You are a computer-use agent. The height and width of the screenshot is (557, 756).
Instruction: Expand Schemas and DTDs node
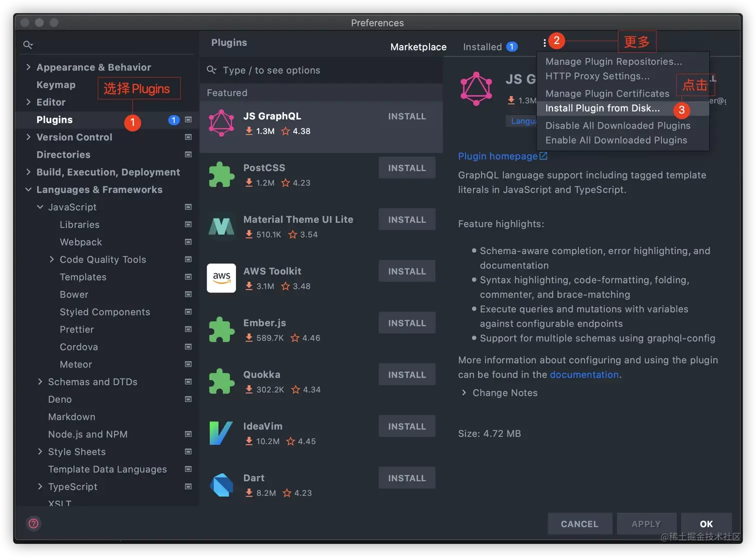40,381
